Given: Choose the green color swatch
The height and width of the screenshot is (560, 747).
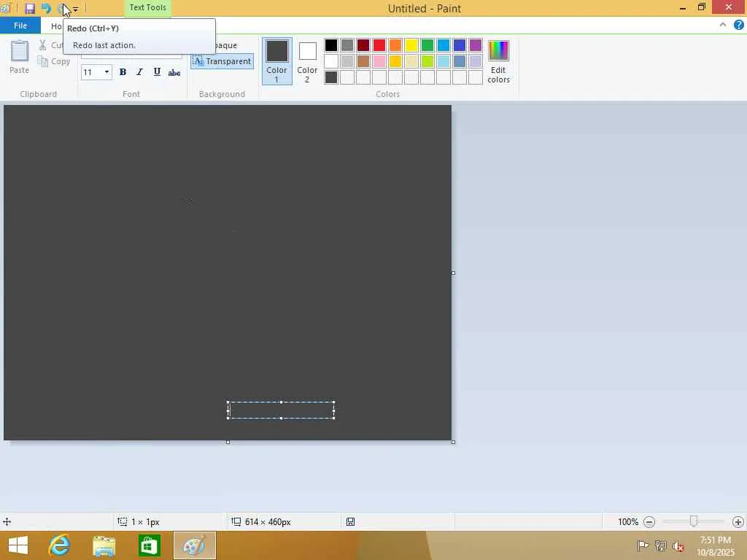Looking at the screenshot, I should (x=427, y=45).
